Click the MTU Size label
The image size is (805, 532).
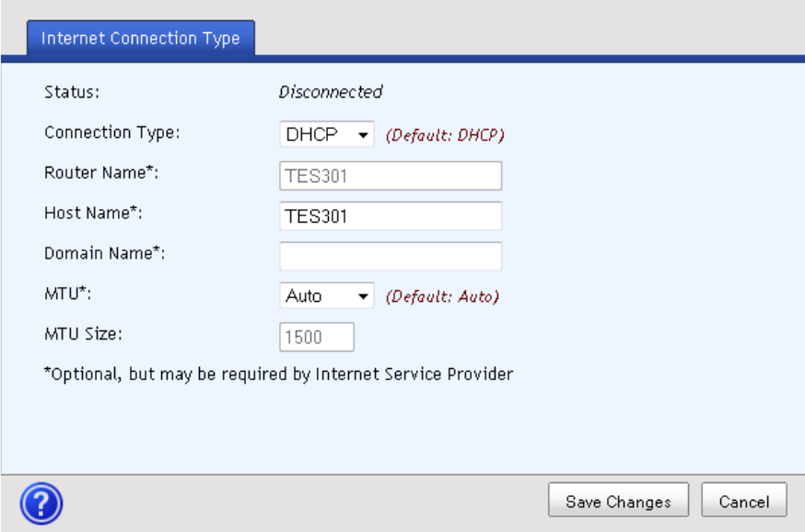point(82,333)
